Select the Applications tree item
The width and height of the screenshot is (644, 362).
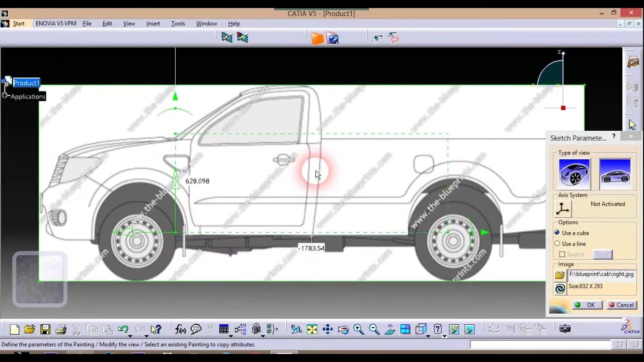pyautogui.click(x=28, y=97)
